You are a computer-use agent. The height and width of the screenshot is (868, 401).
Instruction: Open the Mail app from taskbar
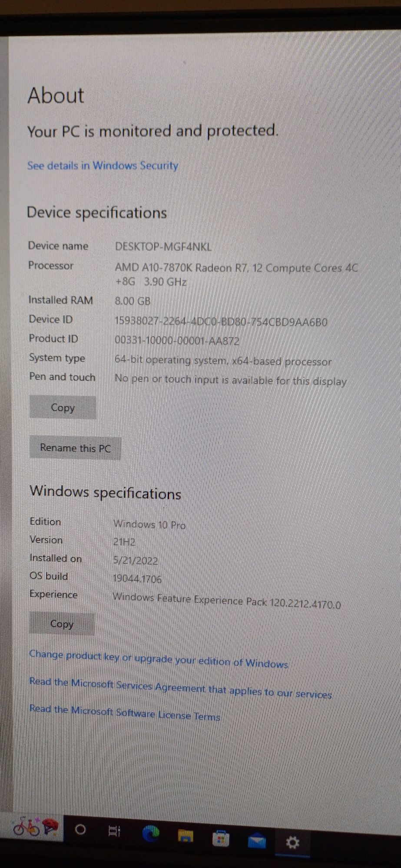[256, 841]
